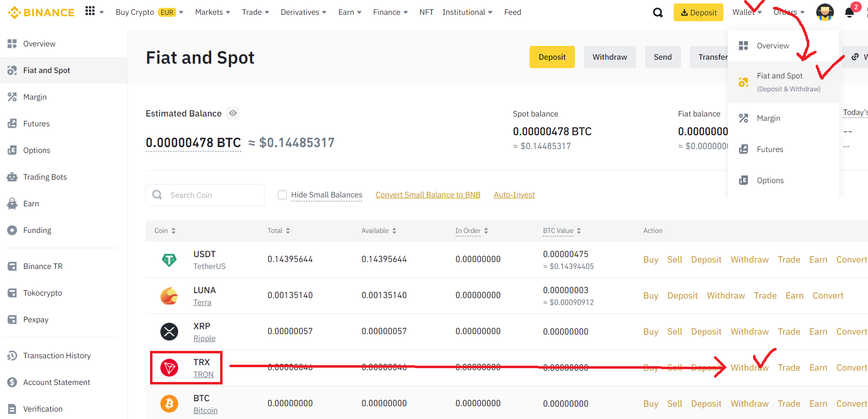The image size is (868, 419).
Task: Click the Binance TR sidebar icon
Action: tap(12, 267)
